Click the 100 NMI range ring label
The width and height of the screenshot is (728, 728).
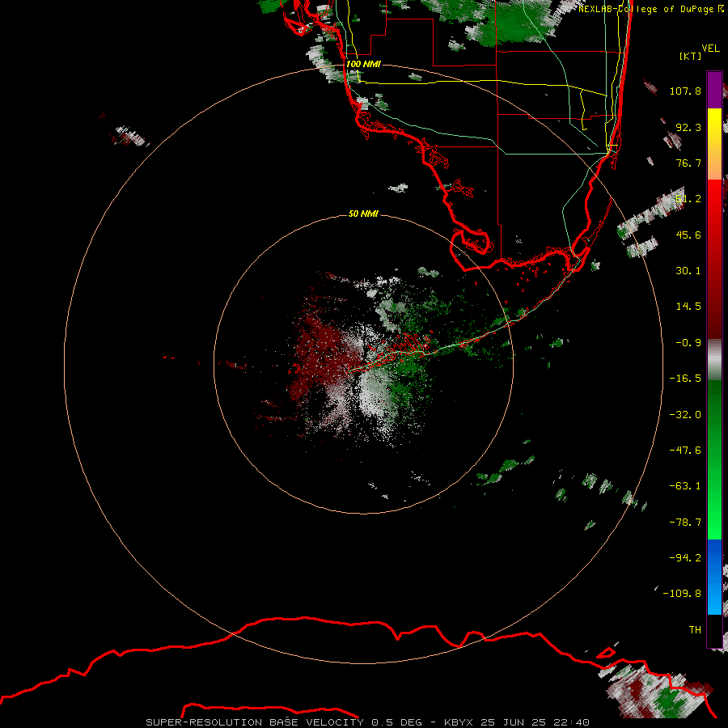click(x=363, y=64)
